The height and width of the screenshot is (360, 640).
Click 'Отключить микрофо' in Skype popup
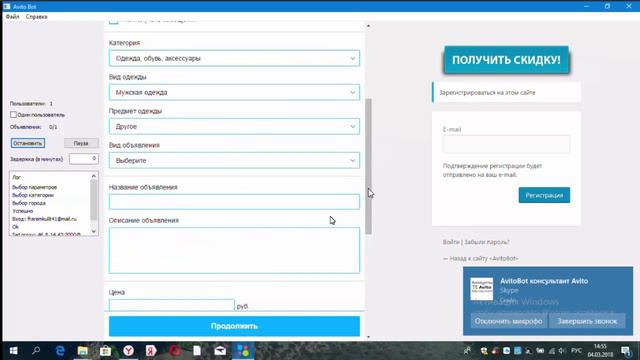click(508, 321)
